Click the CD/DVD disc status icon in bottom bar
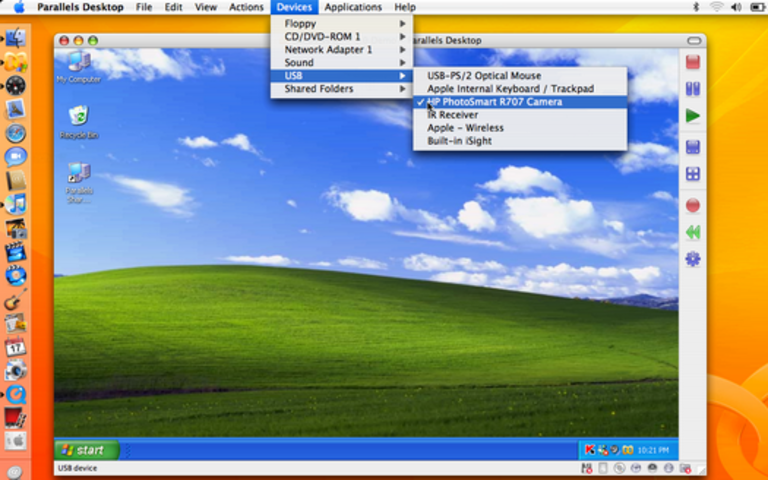This screenshot has width=768, height=480. coord(619,468)
